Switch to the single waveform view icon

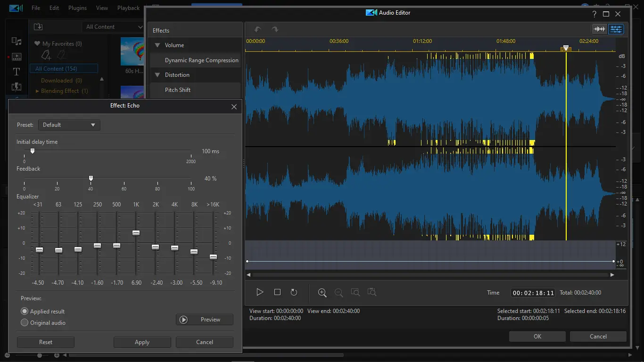[599, 29]
